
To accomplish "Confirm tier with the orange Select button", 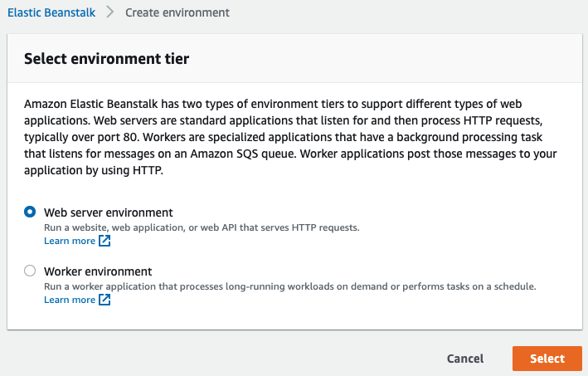I will [x=547, y=359].
